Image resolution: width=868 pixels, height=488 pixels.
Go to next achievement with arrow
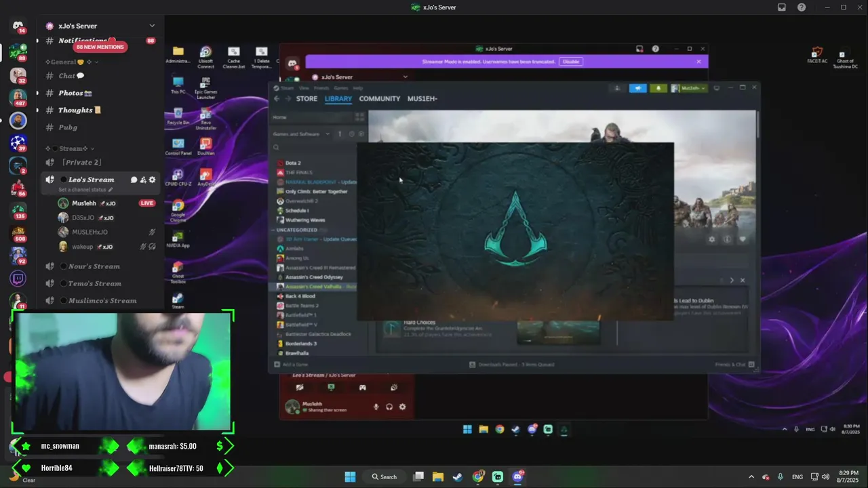(731, 280)
